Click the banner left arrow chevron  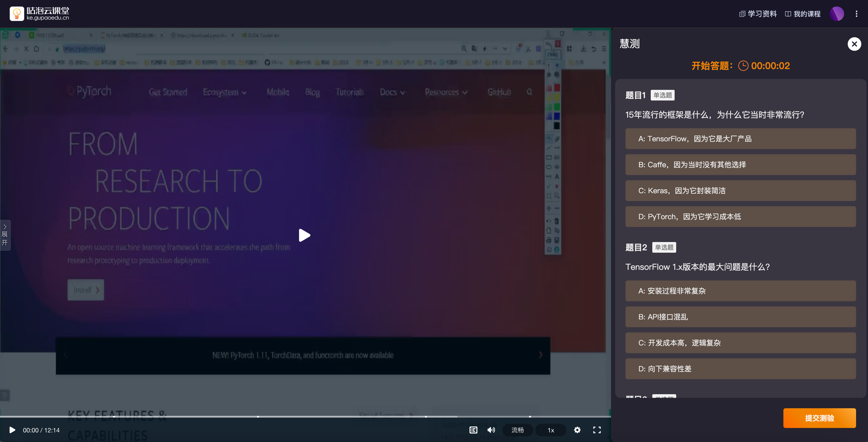[65, 355]
